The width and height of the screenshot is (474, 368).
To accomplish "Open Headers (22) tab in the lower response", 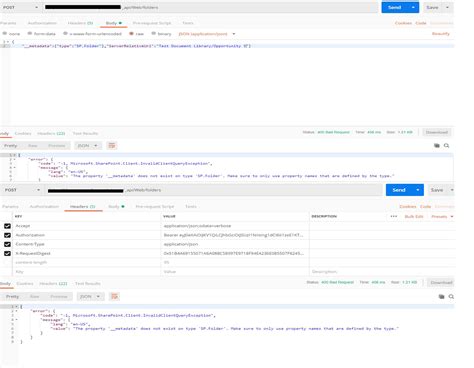I will point(53,284).
